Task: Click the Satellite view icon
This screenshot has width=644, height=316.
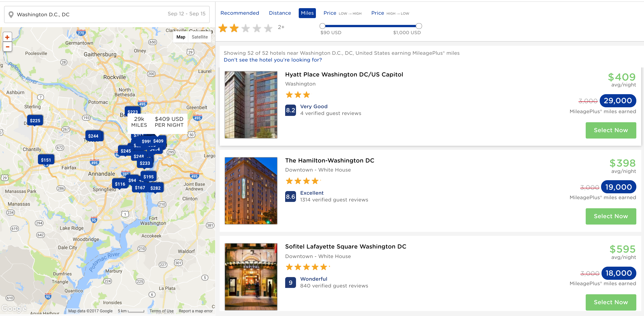Action: (200, 37)
